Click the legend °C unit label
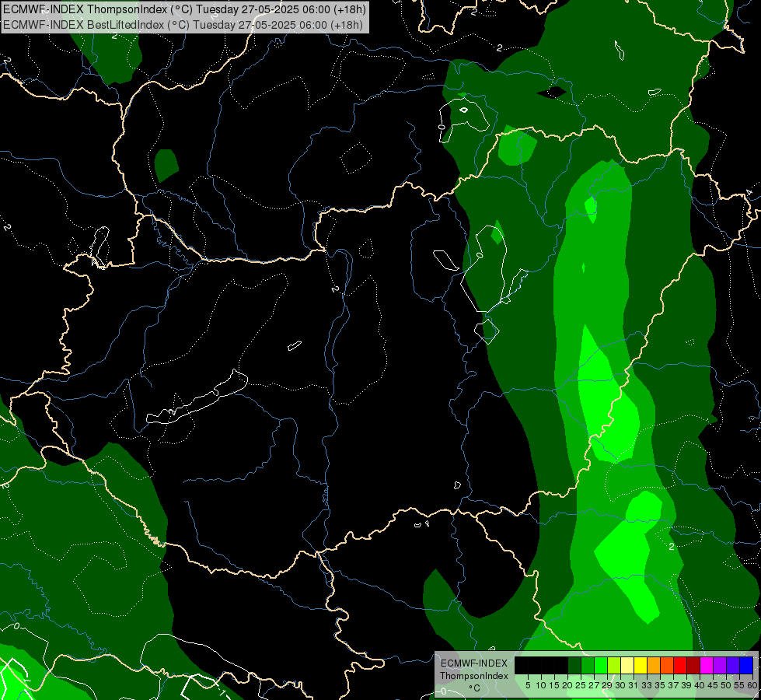 click(475, 688)
